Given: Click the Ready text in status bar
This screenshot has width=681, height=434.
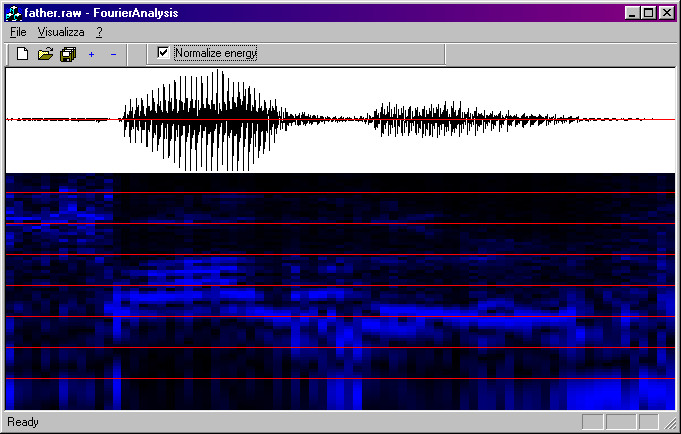Looking at the screenshot, I should [23, 422].
